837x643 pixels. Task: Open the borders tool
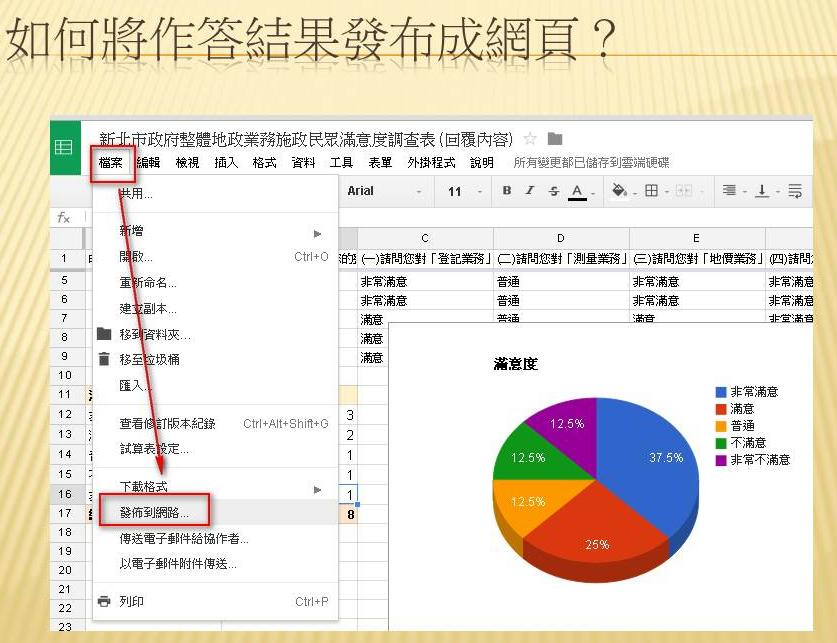pyautogui.click(x=651, y=190)
